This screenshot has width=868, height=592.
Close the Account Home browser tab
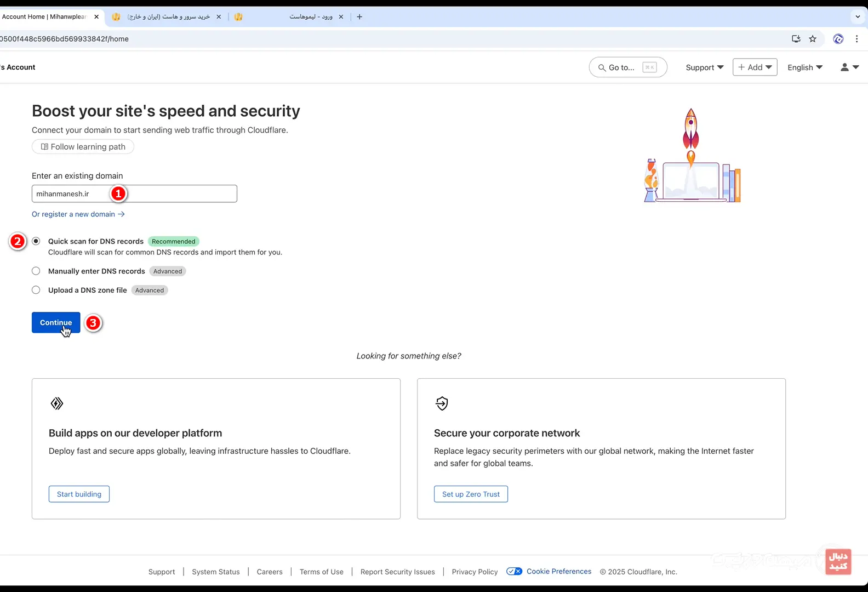coord(96,17)
